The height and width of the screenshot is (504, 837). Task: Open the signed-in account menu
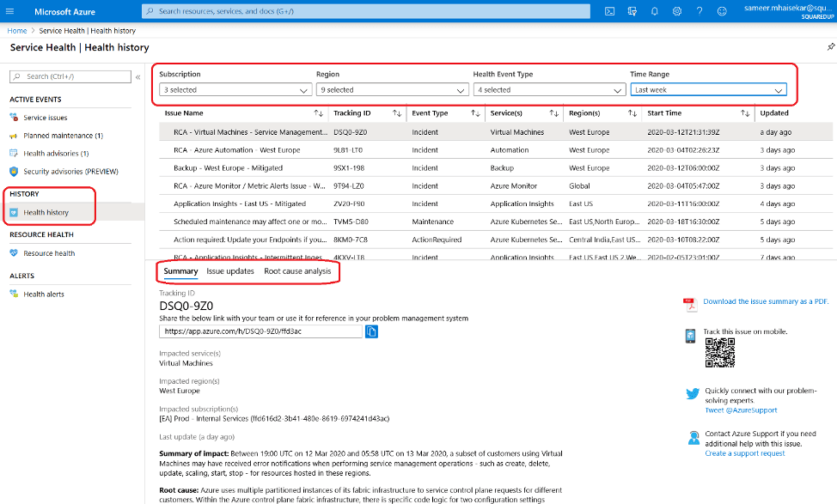pyautogui.click(x=789, y=11)
